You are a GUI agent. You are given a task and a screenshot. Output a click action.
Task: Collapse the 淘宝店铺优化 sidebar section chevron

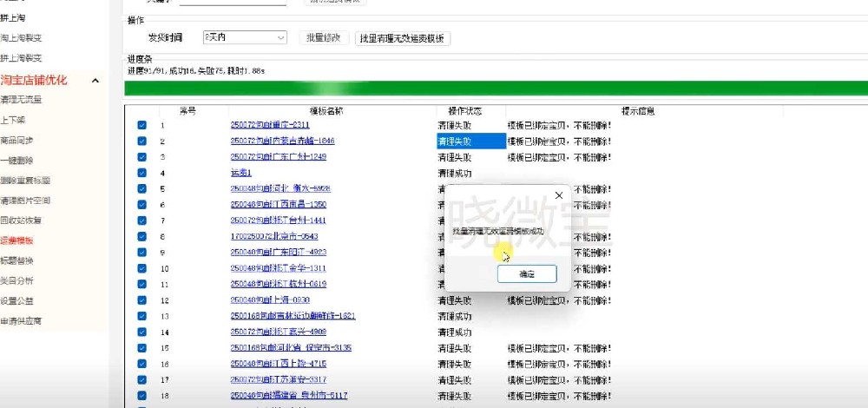[x=95, y=81]
